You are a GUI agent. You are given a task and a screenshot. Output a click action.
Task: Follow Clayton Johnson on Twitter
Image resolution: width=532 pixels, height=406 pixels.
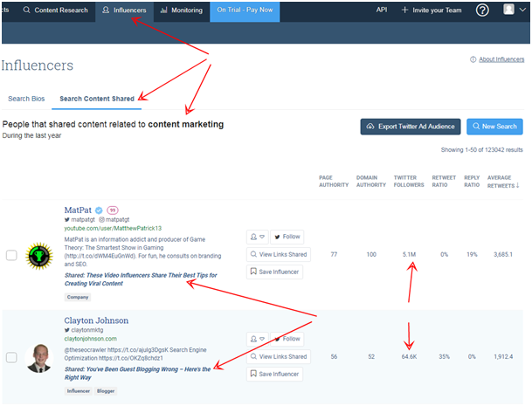click(x=287, y=339)
